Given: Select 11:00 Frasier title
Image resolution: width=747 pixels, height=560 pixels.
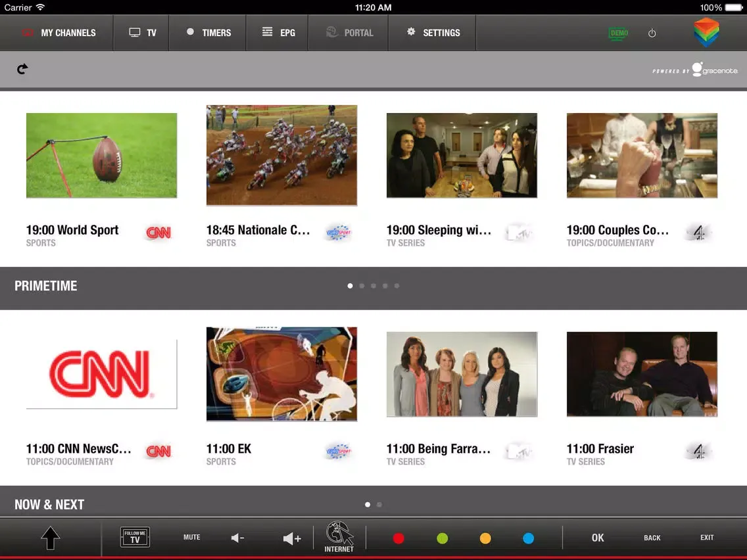Looking at the screenshot, I should pos(600,448).
